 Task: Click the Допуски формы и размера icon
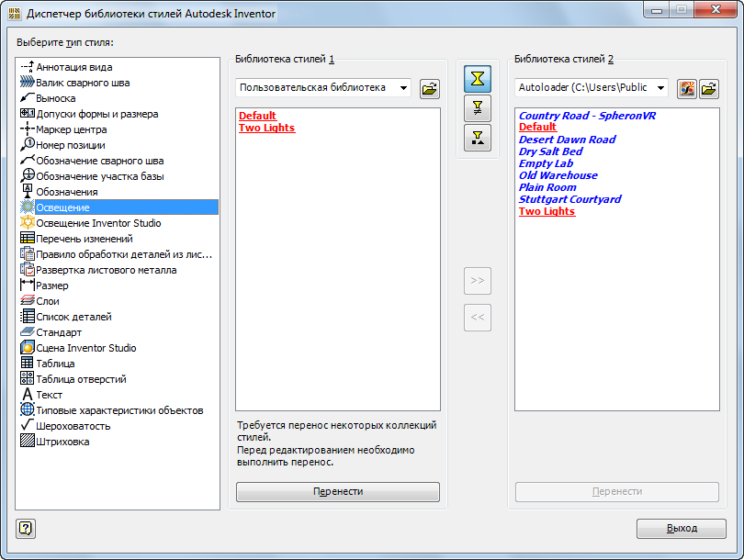point(28,114)
